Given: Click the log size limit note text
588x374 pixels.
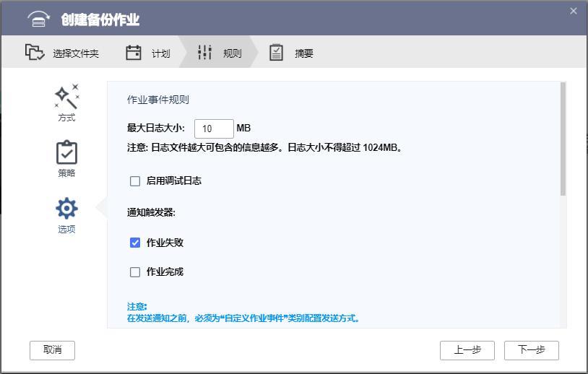Looking at the screenshot, I should coord(264,148).
